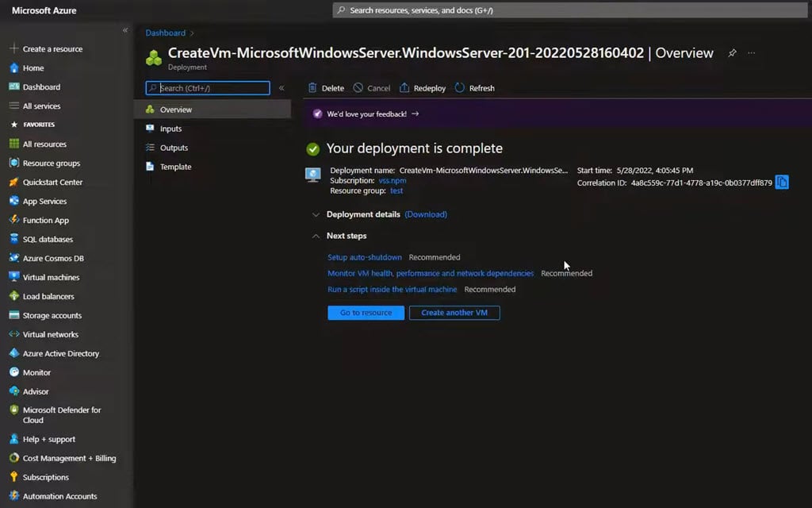Collapse the Next steps section
This screenshot has height=508, width=812.
click(x=316, y=236)
